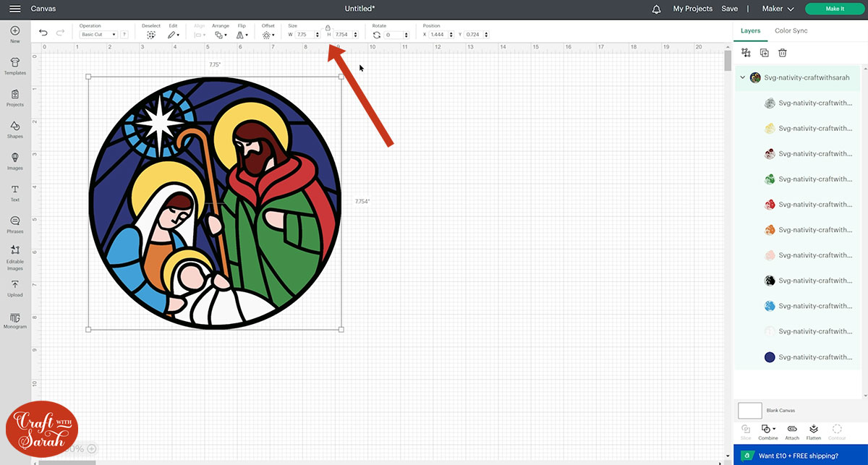Attach the selected layers
This screenshot has width=868, height=465.
[792, 432]
